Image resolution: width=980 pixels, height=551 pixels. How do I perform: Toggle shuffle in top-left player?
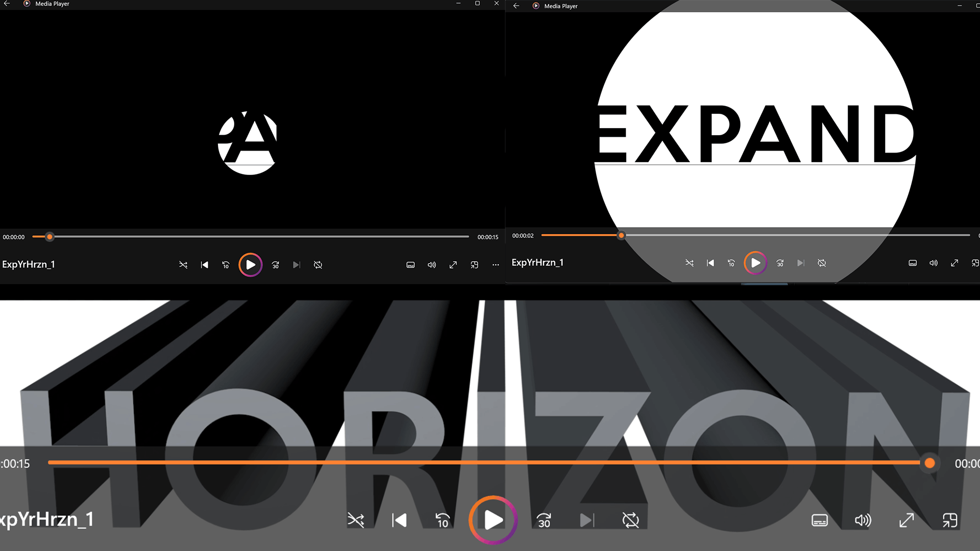coord(183,265)
